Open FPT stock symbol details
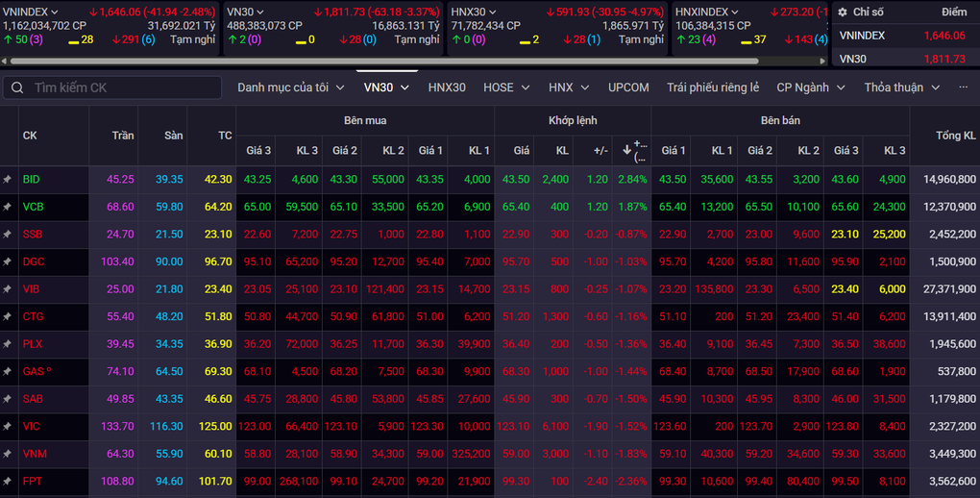980x498 pixels. [x=33, y=482]
